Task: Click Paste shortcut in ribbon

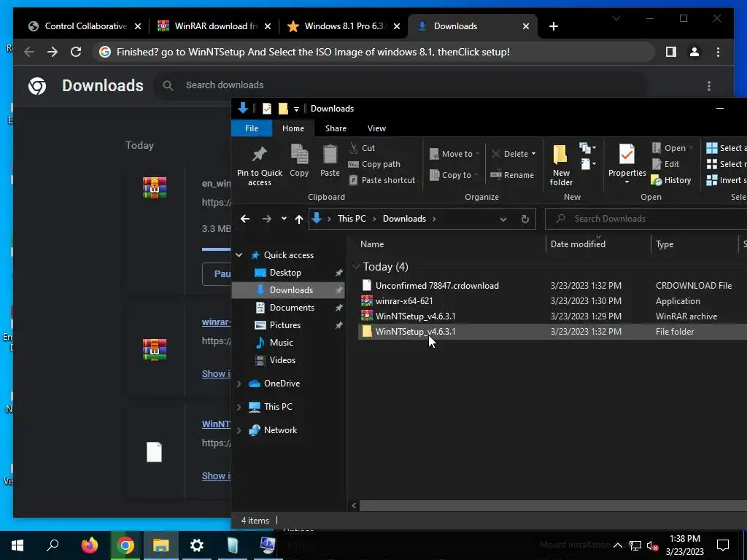Action: coord(382,180)
